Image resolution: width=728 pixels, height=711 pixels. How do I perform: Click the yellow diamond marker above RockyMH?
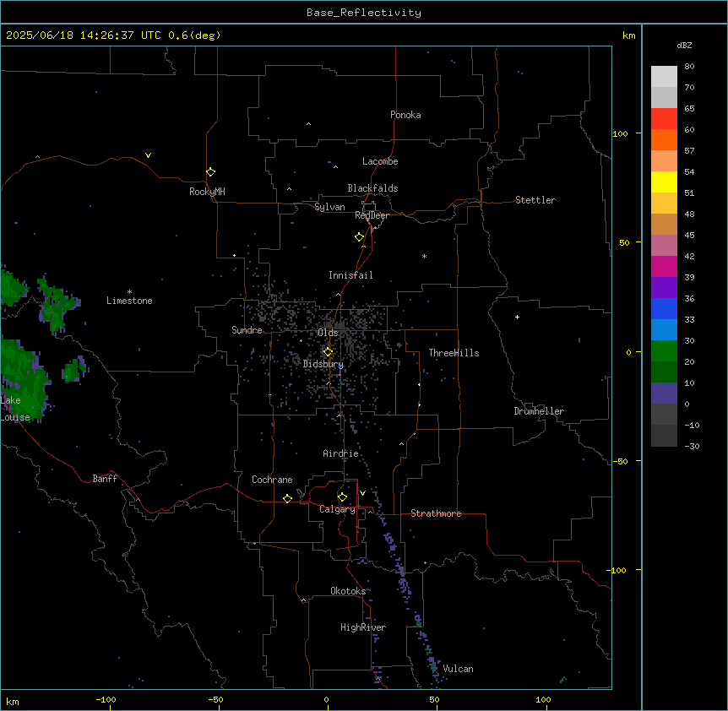211,172
